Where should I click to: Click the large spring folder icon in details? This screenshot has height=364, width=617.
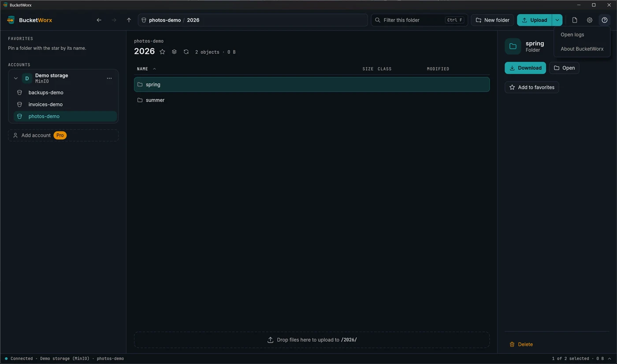513,46
